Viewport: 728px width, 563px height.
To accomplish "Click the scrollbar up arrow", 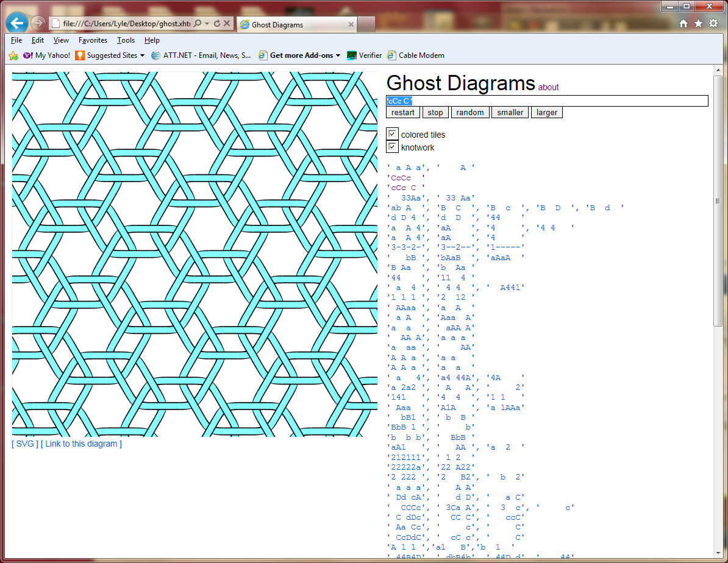I will (718, 71).
